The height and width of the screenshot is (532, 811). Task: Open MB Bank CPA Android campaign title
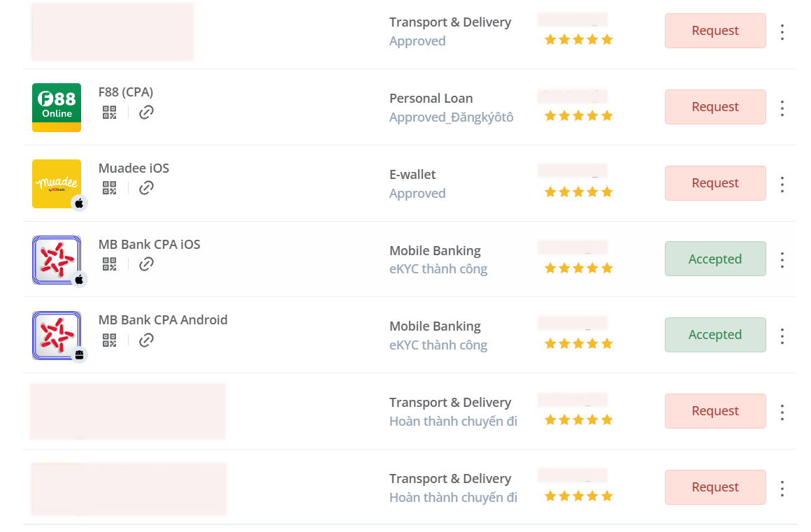point(163,319)
